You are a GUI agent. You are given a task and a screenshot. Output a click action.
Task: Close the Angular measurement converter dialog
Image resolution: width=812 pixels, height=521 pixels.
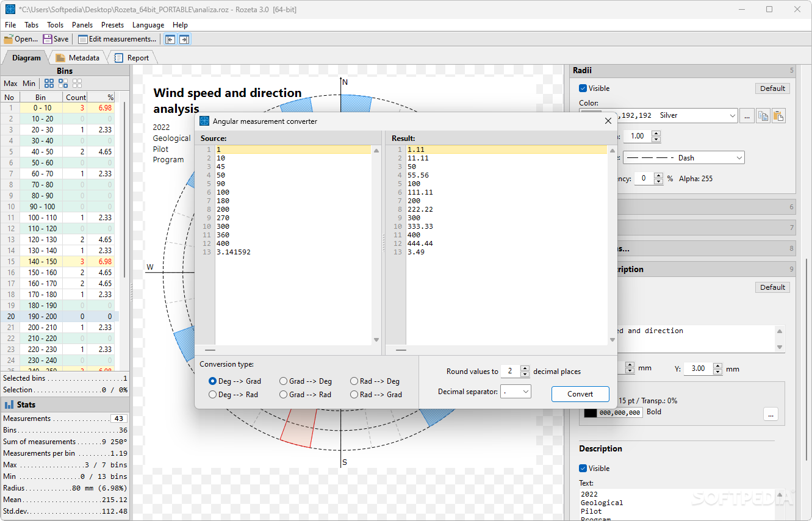[x=608, y=121]
